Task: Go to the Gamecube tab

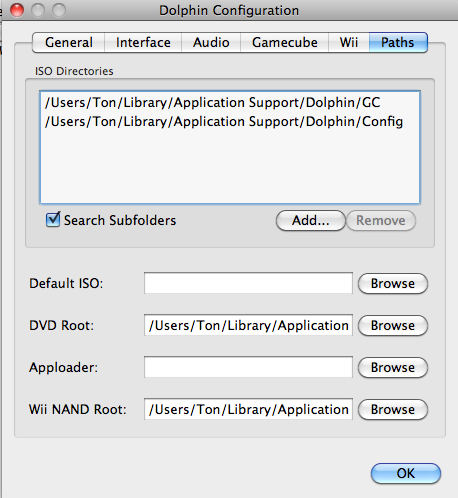Action: [285, 43]
